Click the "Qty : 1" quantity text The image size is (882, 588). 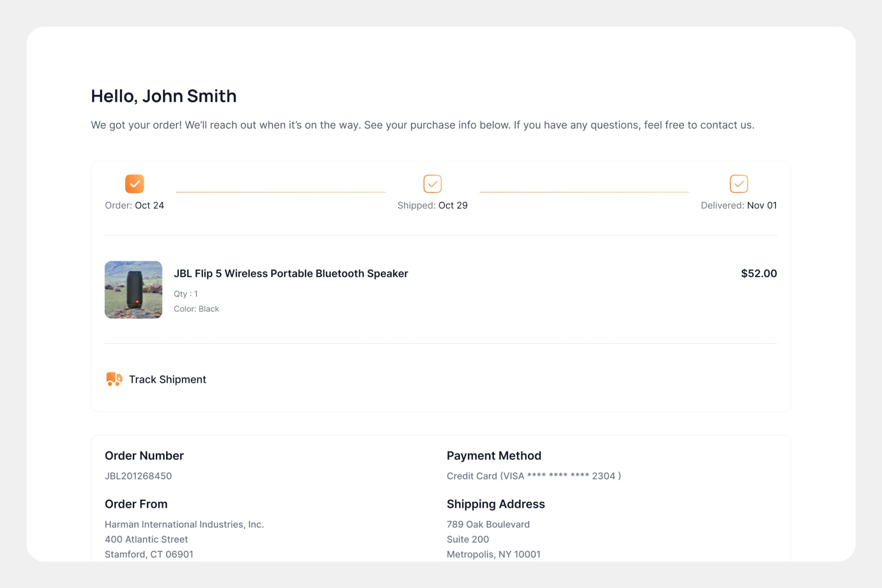(x=186, y=294)
